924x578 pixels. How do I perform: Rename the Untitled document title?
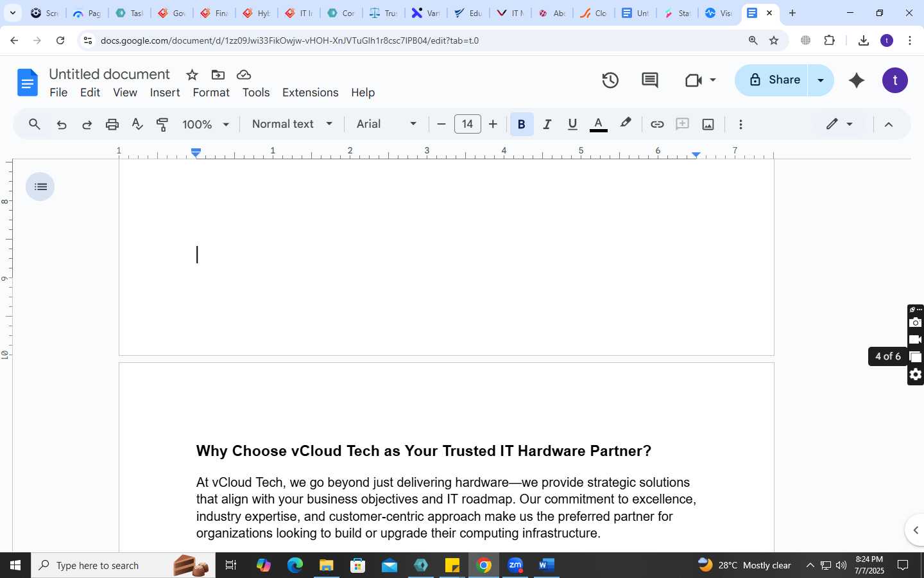110,74
